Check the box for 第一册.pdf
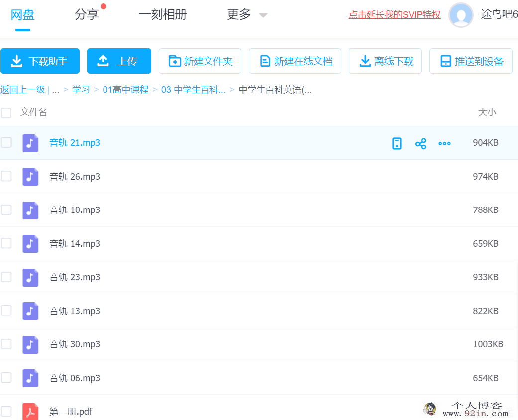 point(6,412)
